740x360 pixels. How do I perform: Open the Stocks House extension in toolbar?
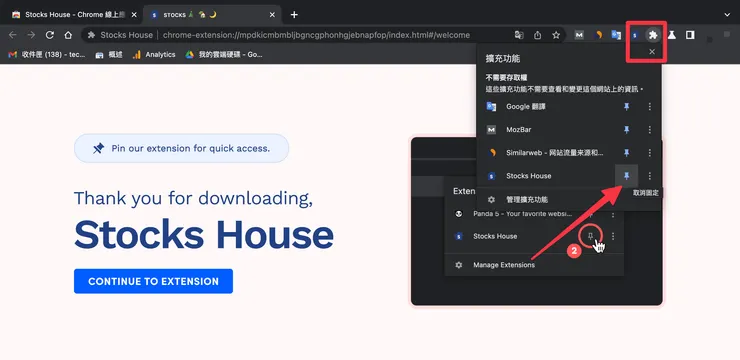[x=635, y=35]
